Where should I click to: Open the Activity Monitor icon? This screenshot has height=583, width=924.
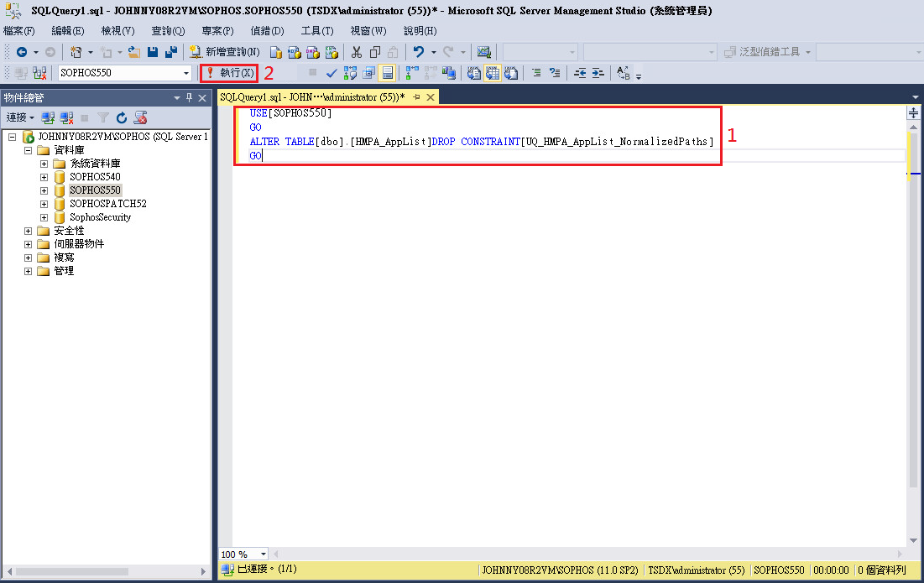tap(484, 52)
